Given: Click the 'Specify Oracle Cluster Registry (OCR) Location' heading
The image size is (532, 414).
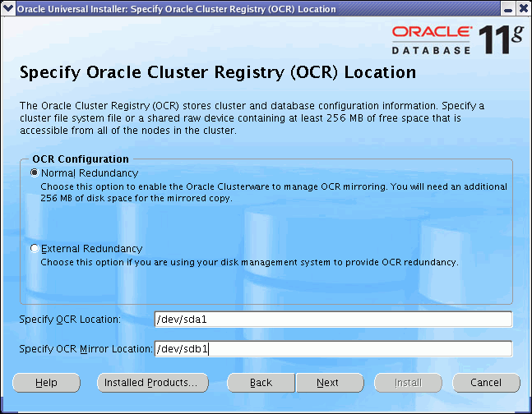Looking at the screenshot, I should click(218, 72).
